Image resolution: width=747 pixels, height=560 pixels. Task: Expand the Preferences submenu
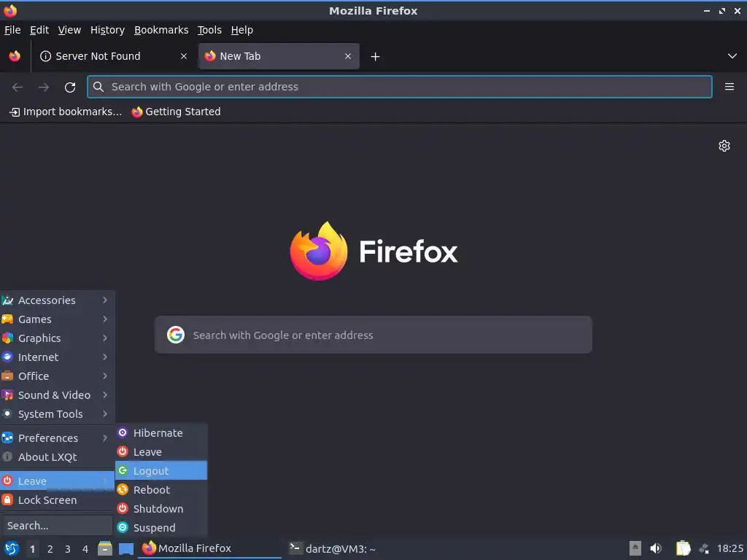57,438
